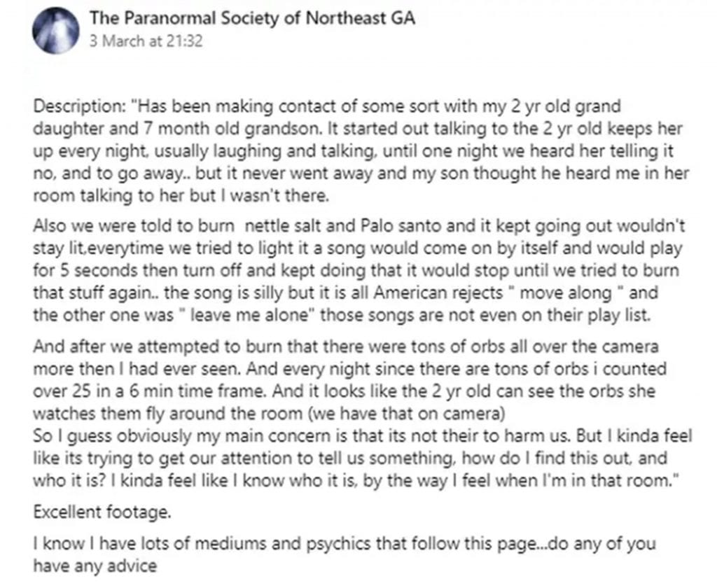Click the paragraph starting "Also we were told"
Image resolution: width=717 pixels, height=588 pixels.
(x=359, y=270)
